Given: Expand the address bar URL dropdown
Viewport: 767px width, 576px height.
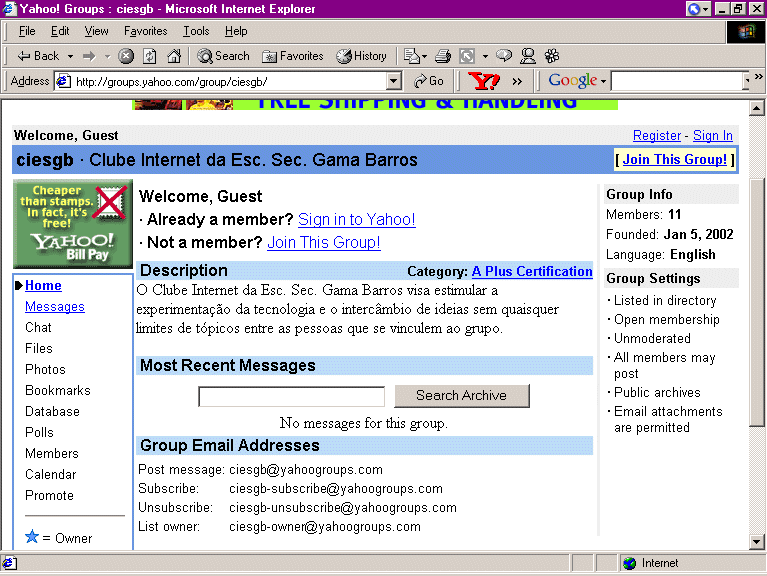Looking at the screenshot, I should [394, 81].
